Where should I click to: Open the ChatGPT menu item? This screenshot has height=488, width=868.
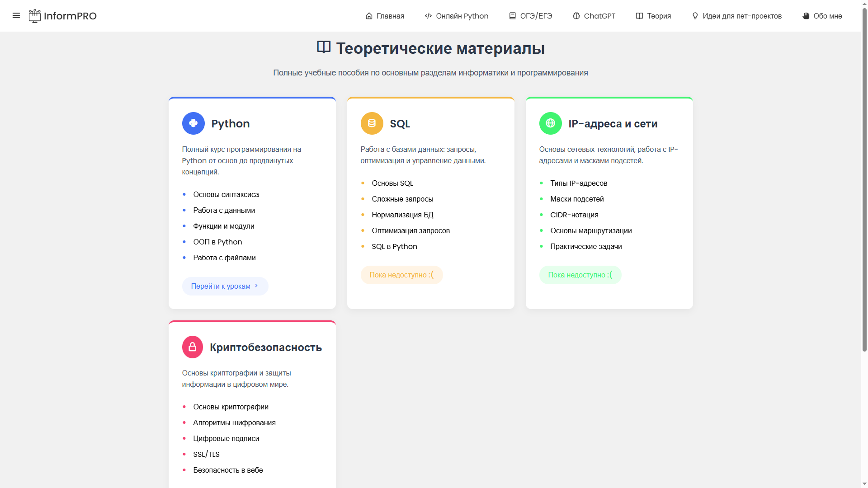594,16
